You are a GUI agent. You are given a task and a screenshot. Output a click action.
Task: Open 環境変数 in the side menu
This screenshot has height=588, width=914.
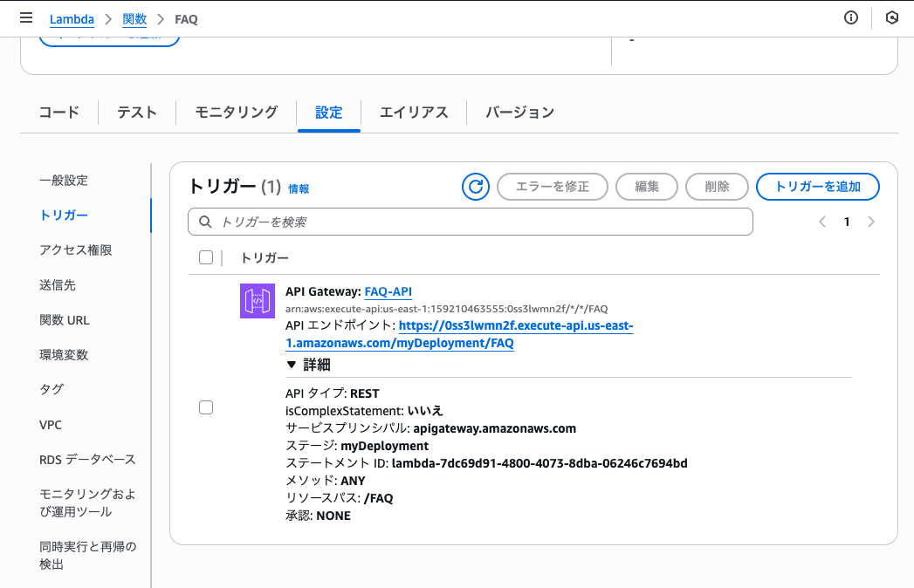[x=64, y=355]
